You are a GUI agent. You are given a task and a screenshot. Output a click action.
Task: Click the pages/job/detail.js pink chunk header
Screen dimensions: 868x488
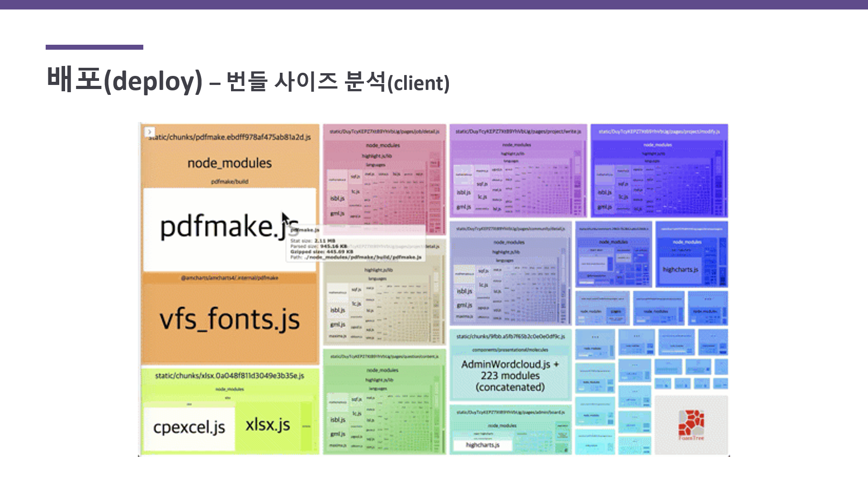(x=384, y=131)
